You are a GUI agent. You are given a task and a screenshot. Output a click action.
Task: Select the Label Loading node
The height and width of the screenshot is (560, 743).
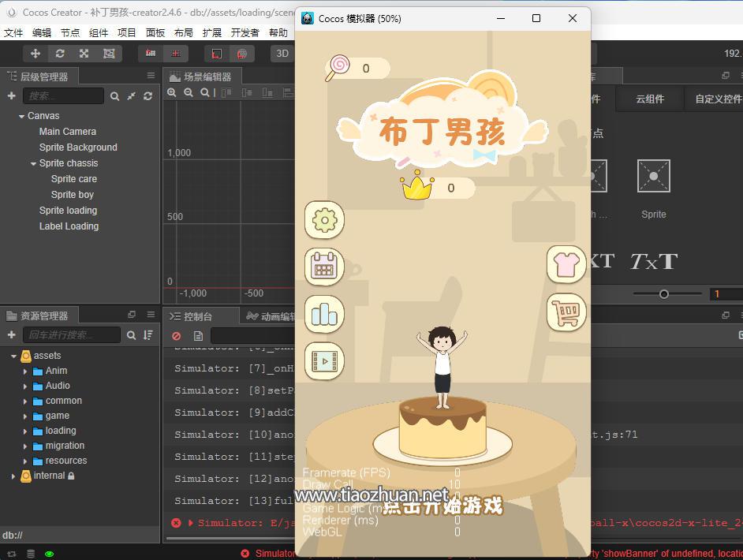69,226
